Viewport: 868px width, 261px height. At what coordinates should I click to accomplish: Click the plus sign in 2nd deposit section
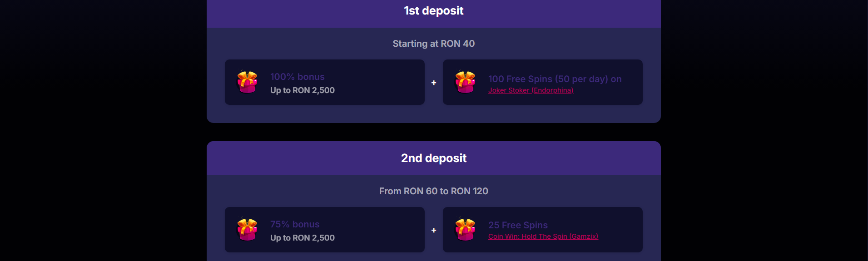click(x=434, y=230)
